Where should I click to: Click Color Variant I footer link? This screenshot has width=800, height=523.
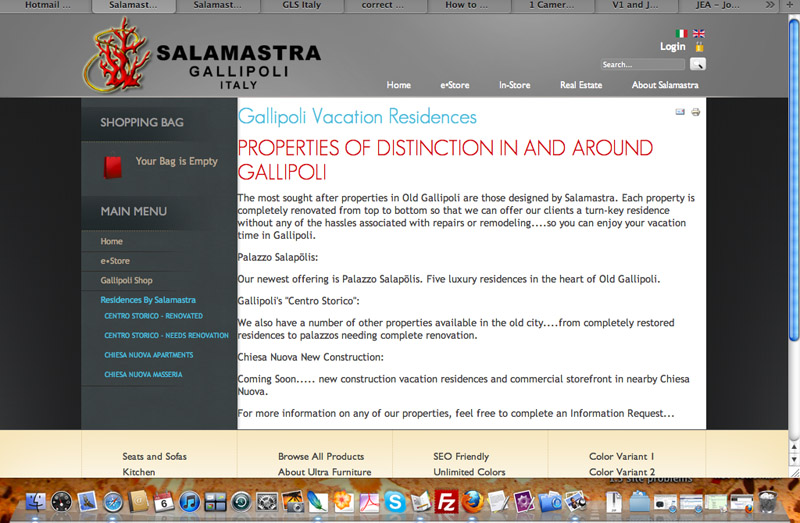(621, 456)
